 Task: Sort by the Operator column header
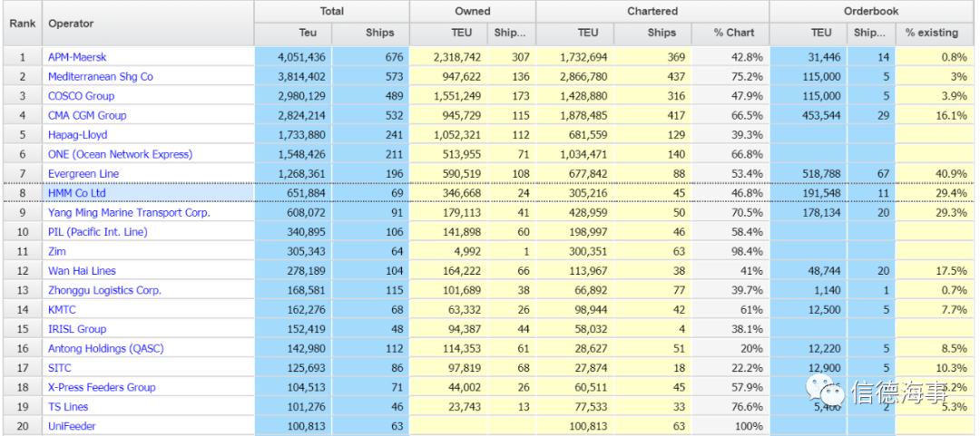(x=148, y=23)
